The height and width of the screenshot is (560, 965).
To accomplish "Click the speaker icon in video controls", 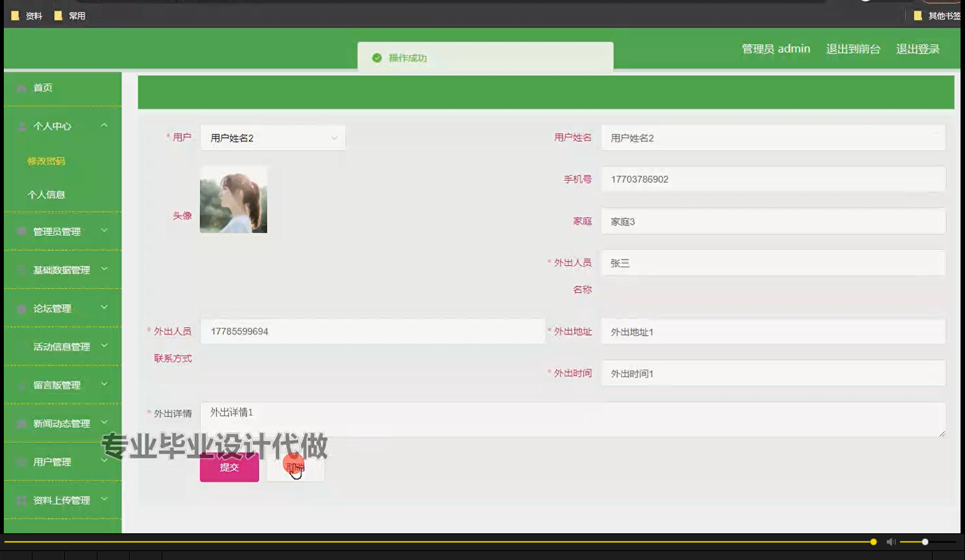I will point(891,542).
